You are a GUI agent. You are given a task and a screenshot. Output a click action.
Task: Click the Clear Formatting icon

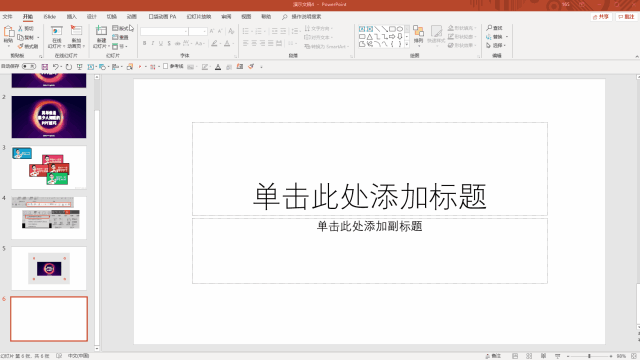(x=231, y=31)
